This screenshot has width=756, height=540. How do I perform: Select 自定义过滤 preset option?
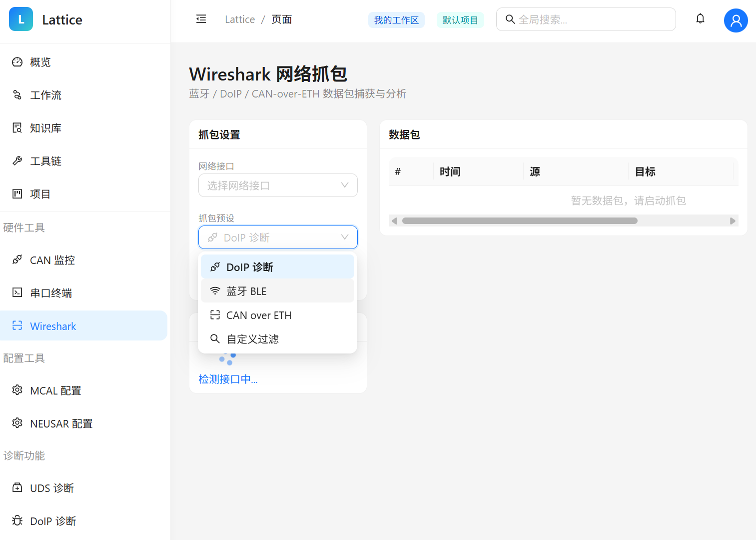point(277,339)
